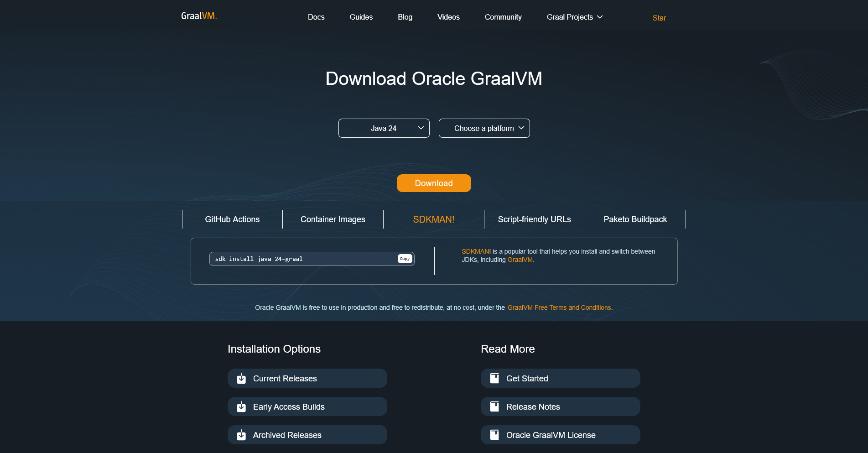
Task: Click the download icon beside Early Access Builds
Action: point(241,407)
